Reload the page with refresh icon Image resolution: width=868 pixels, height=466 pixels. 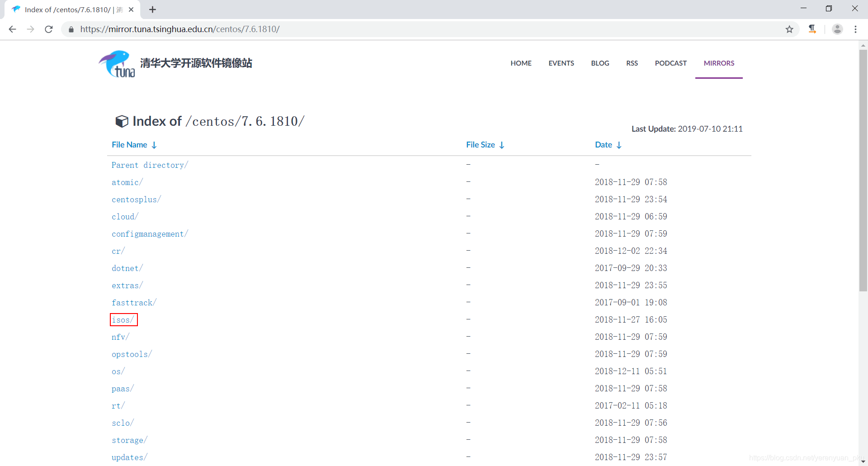(49, 29)
